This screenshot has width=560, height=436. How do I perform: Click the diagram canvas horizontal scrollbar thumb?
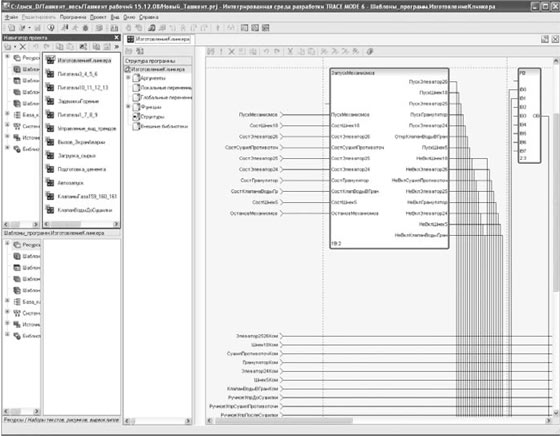click(x=284, y=421)
